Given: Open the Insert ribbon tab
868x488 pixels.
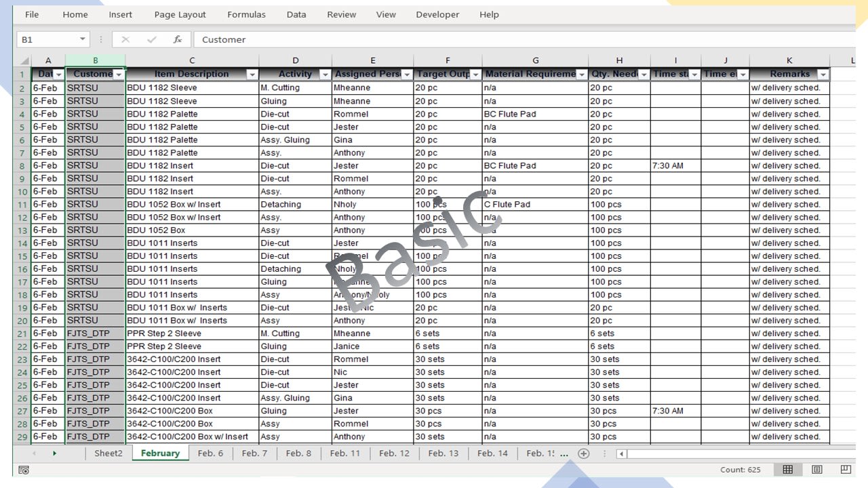Looking at the screenshot, I should 121,14.
